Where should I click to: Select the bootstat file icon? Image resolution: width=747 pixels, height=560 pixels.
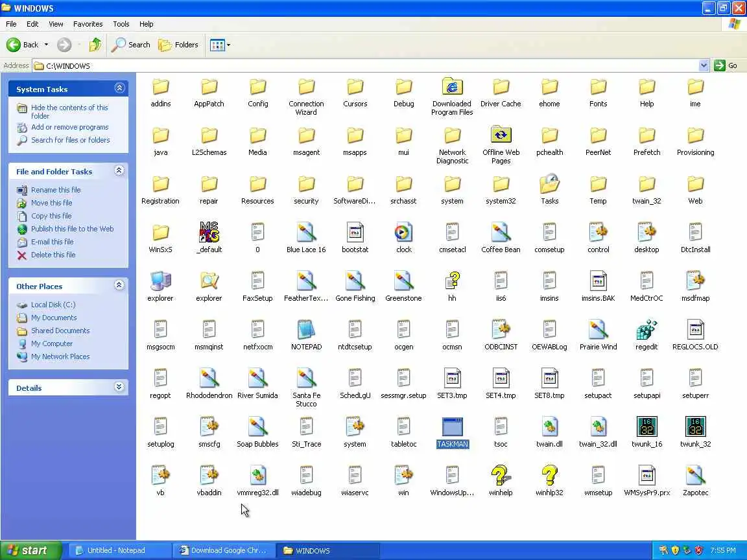[355, 233]
